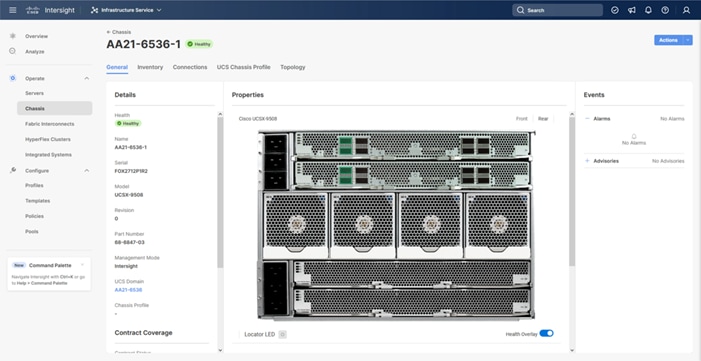701x361 pixels.
Task: Open Fabric Interconnects in sidebar
Action: [50, 124]
